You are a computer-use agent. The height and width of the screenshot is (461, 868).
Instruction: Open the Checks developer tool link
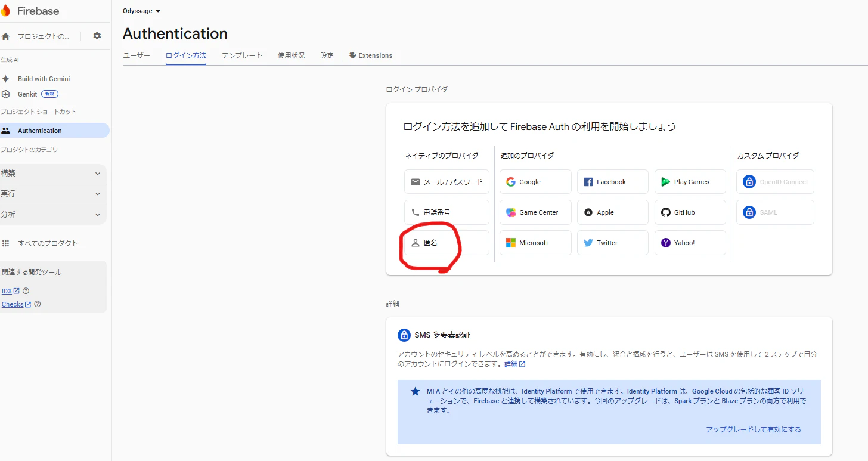pyautogui.click(x=17, y=304)
